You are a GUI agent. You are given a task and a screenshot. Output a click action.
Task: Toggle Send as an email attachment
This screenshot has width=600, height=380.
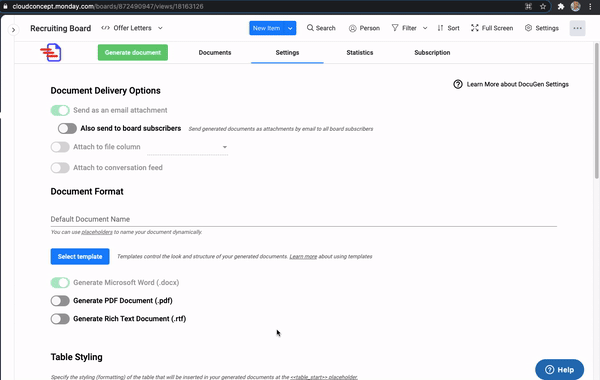(60, 110)
